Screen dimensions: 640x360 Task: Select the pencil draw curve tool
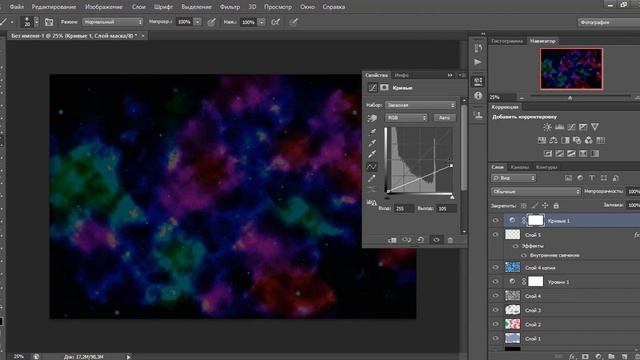pyautogui.click(x=372, y=179)
